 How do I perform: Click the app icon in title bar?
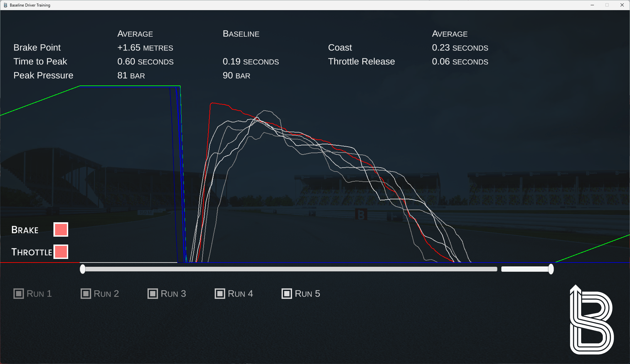(x=5, y=5)
